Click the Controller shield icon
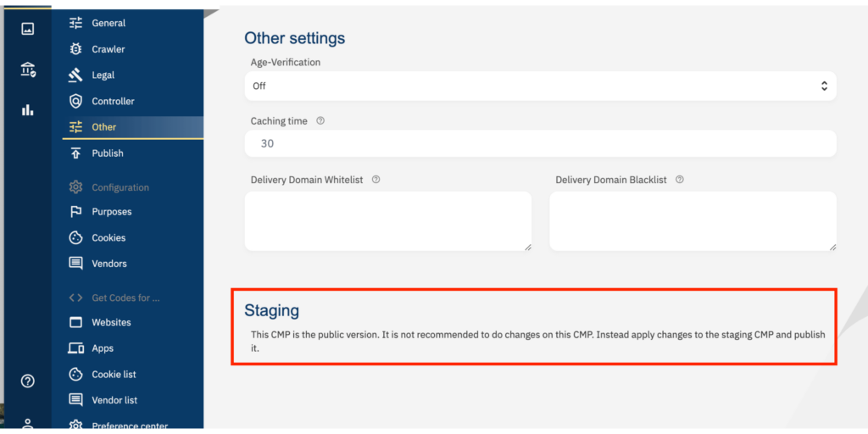The width and height of the screenshot is (868, 434). tap(75, 101)
